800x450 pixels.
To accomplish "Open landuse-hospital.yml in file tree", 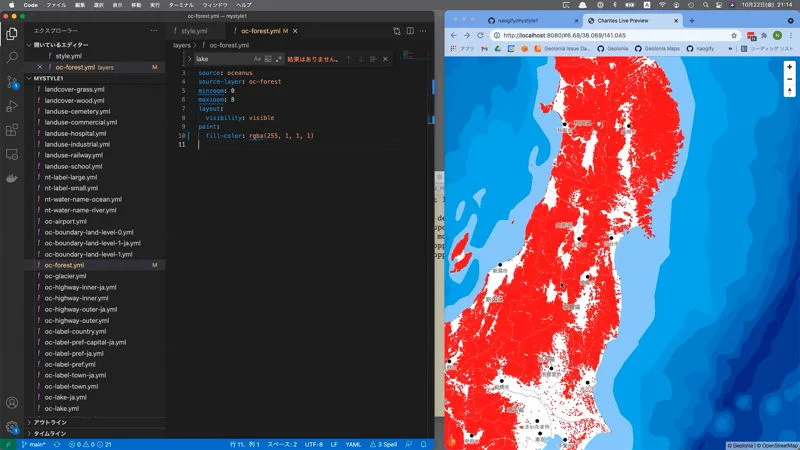I will 76,133.
